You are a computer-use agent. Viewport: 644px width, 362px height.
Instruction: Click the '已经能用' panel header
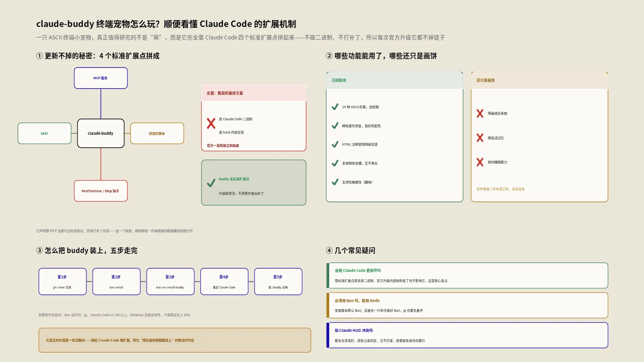(x=394, y=80)
